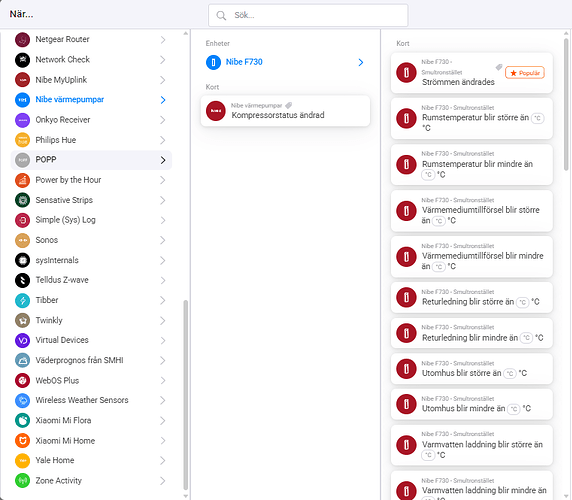Select the Nibe MyUplink app icon
This screenshot has width=572, height=500.
tap(22, 80)
